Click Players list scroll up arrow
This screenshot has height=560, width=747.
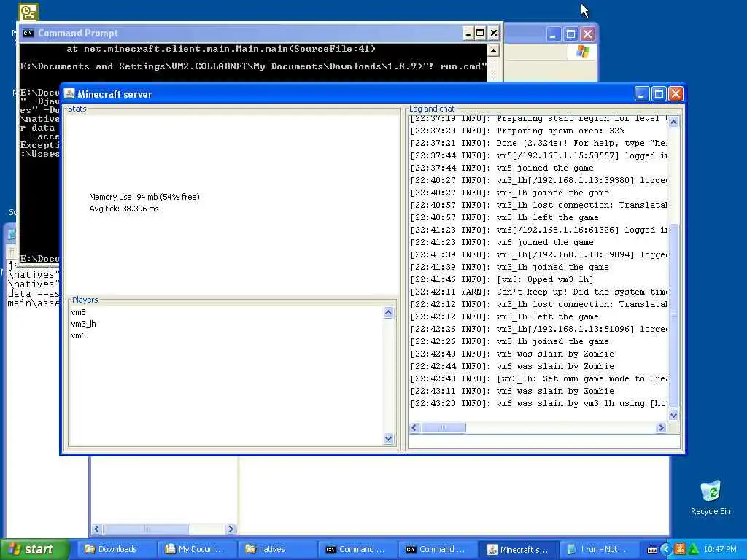pyautogui.click(x=388, y=313)
